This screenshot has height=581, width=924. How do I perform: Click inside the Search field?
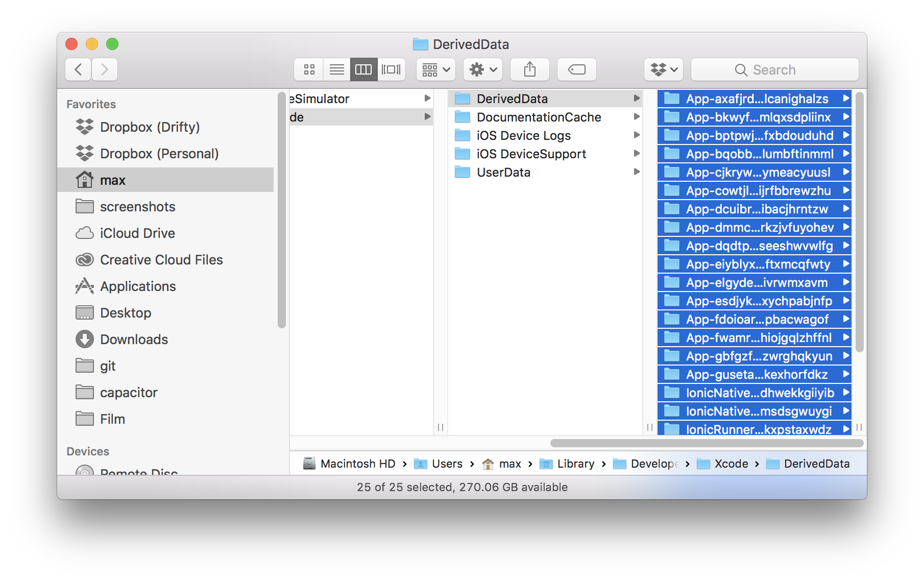(774, 69)
